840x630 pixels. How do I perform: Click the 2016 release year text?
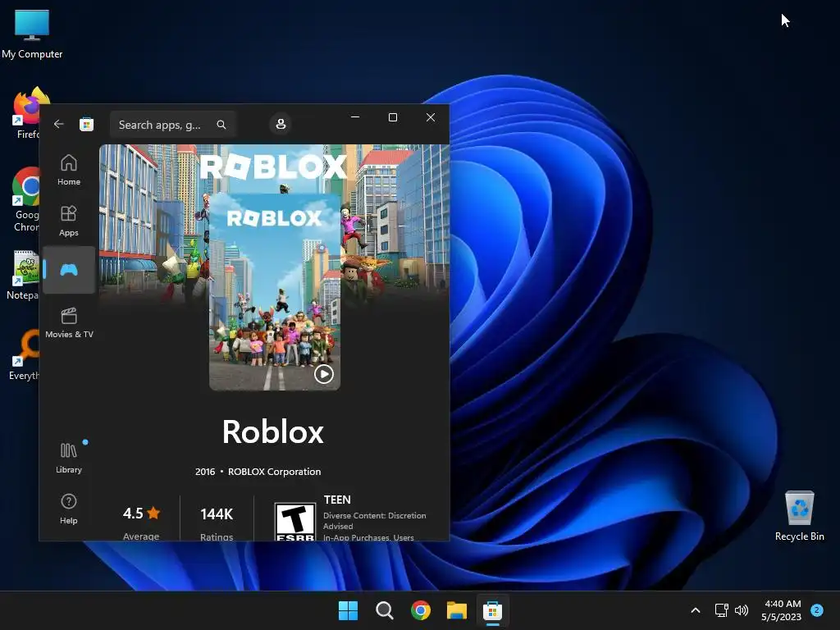tap(204, 472)
